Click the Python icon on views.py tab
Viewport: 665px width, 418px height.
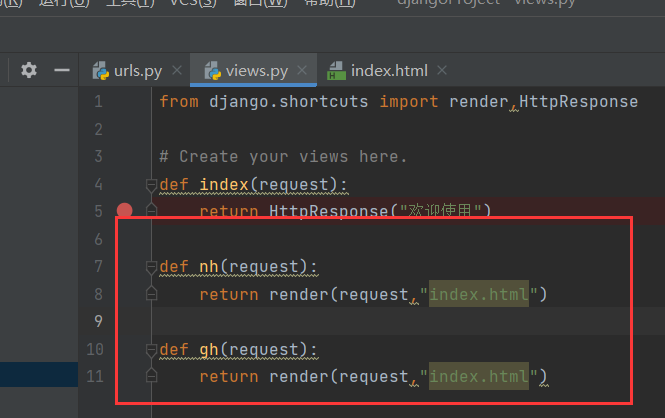coord(213,71)
